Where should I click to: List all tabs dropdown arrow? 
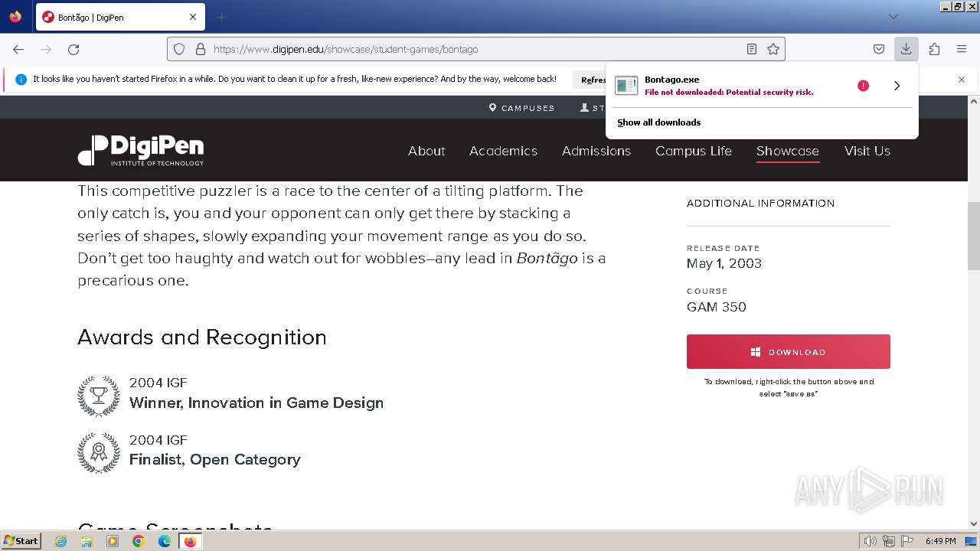pos(893,17)
